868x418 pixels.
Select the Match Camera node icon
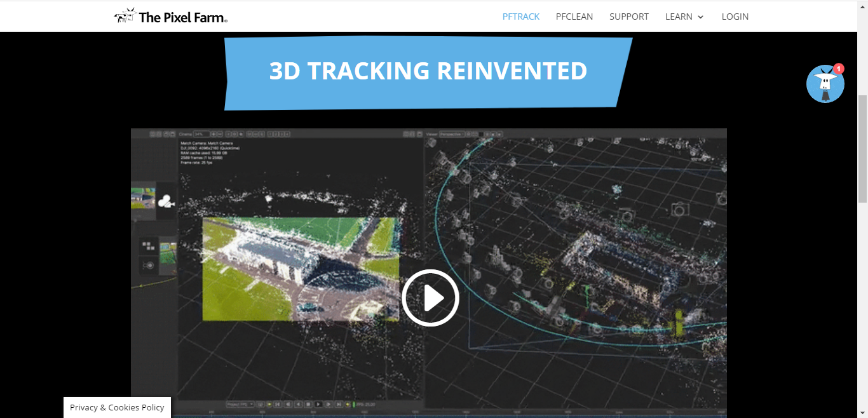pos(166,201)
